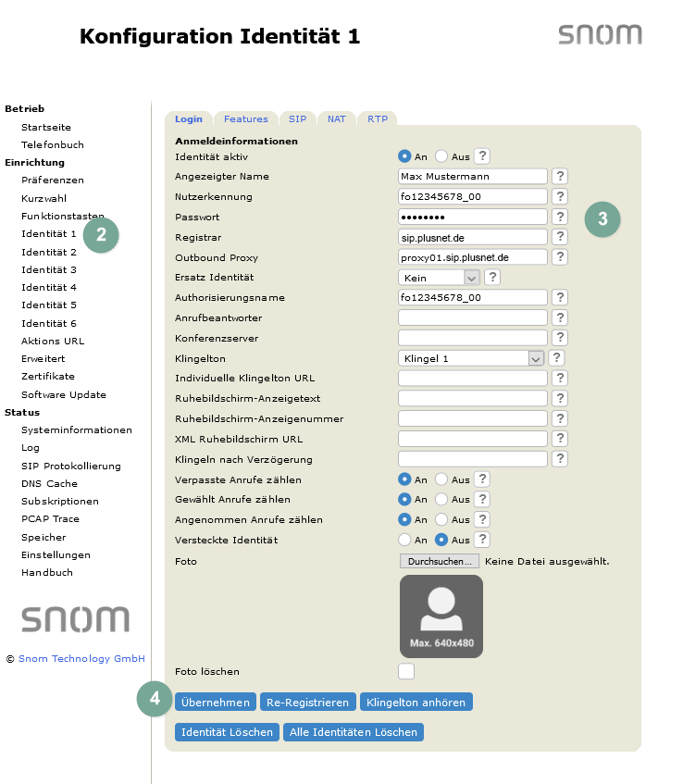Open Präferenzen in the sidebar
Image resolution: width=683 pixels, height=784 pixels.
coord(53,180)
